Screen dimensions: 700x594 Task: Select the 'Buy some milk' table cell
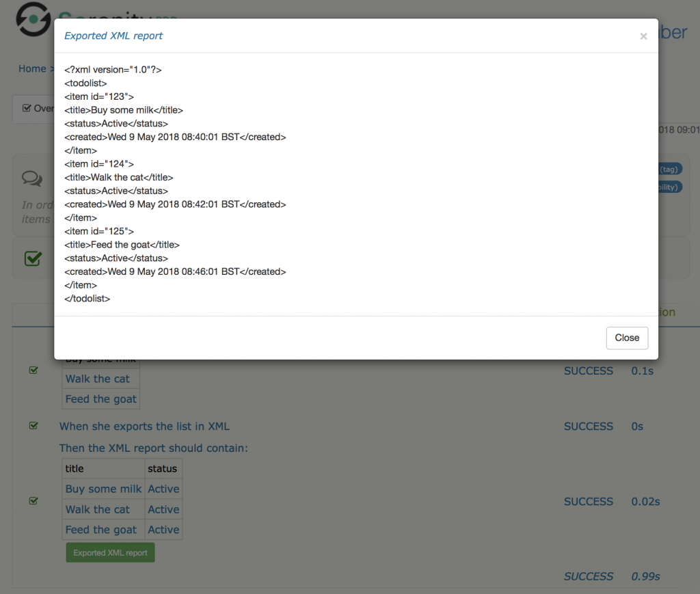click(104, 489)
